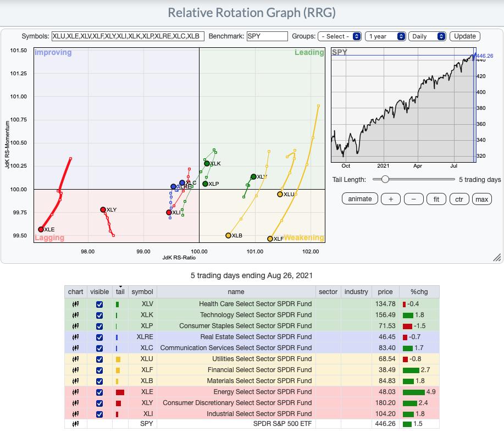Start the animate button
504x432 pixels.
(x=359, y=199)
